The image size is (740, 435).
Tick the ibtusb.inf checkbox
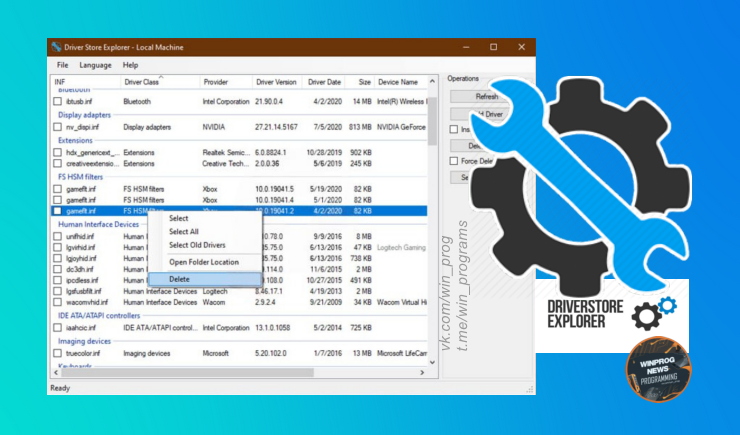(x=58, y=101)
